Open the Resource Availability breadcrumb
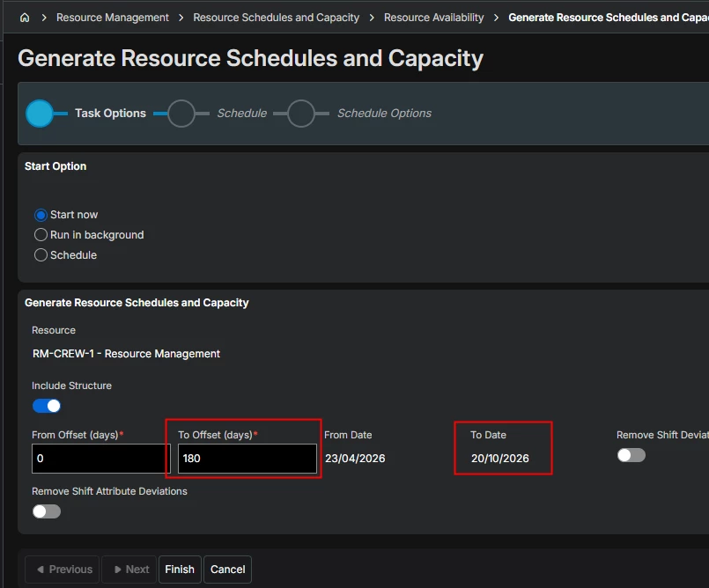Viewport: 709px width, 588px height. point(433,18)
